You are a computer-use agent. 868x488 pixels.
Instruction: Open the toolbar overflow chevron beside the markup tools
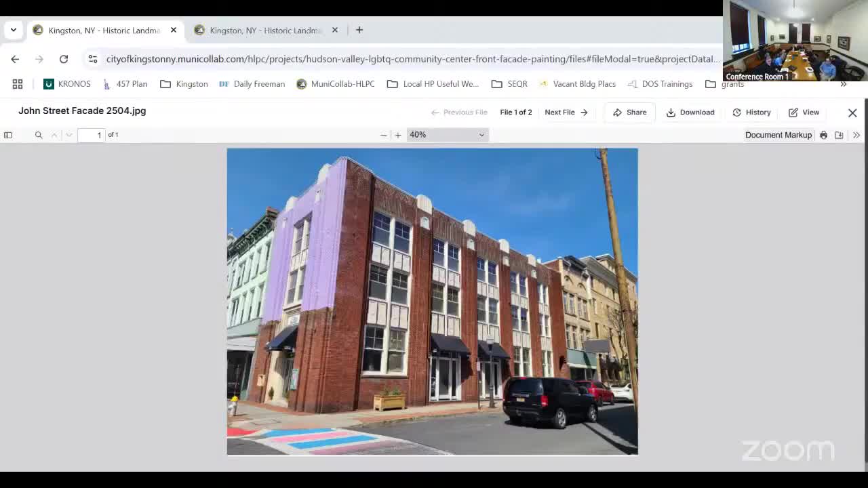coord(856,135)
